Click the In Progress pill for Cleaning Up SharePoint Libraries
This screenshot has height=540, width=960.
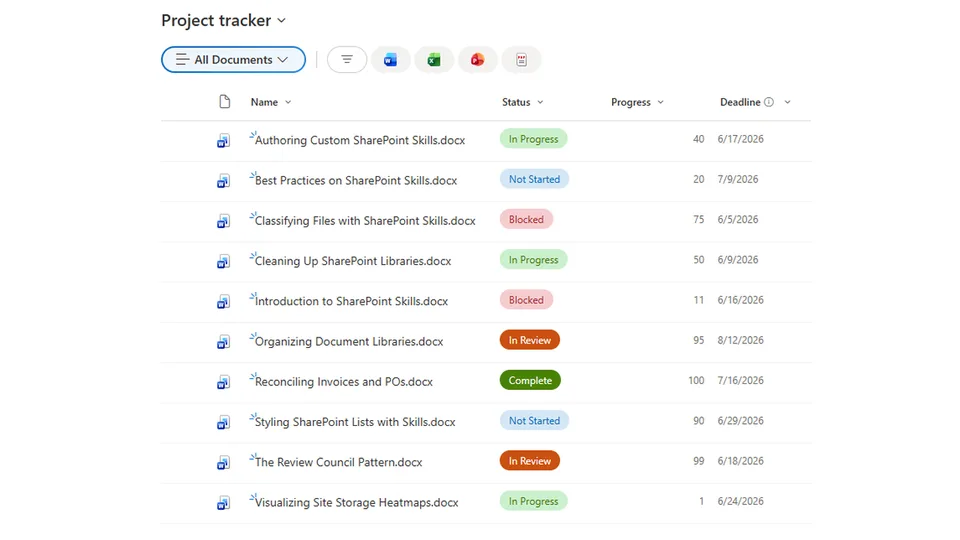533,260
